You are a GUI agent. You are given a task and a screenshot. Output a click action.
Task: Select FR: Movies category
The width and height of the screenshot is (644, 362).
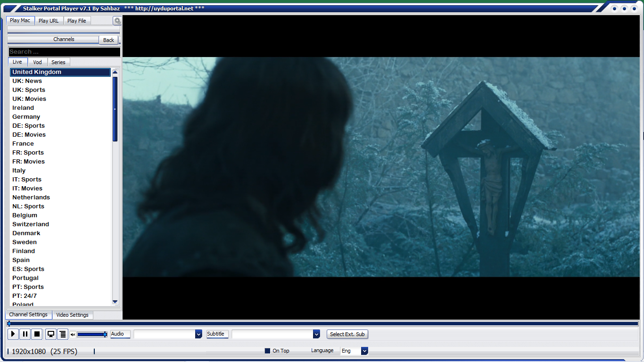[60, 162]
